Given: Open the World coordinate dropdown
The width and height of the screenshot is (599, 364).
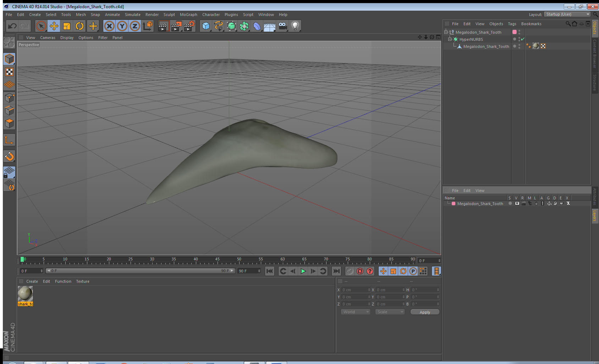Looking at the screenshot, I should tap(356, 312).
